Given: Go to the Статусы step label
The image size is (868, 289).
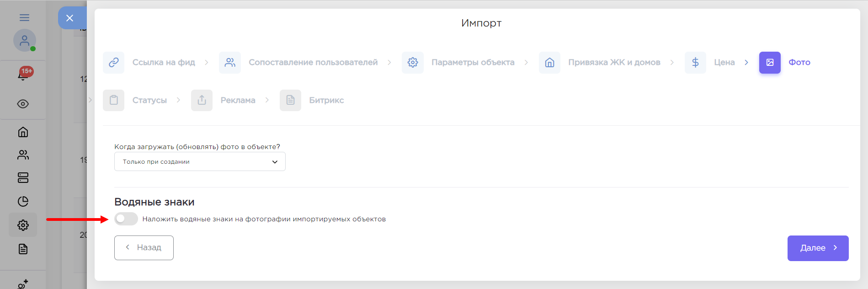Looking at the screenshot, I should (149, 100).
